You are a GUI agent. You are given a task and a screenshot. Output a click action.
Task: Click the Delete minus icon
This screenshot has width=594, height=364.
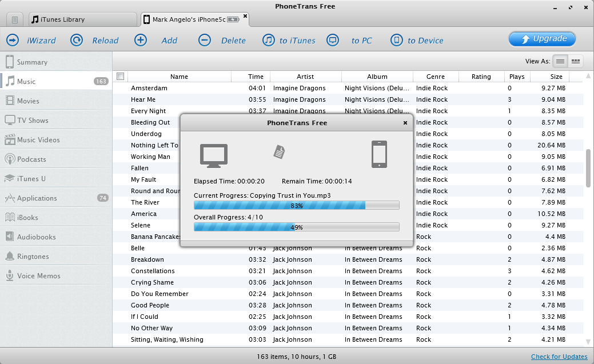coord(205,40)
